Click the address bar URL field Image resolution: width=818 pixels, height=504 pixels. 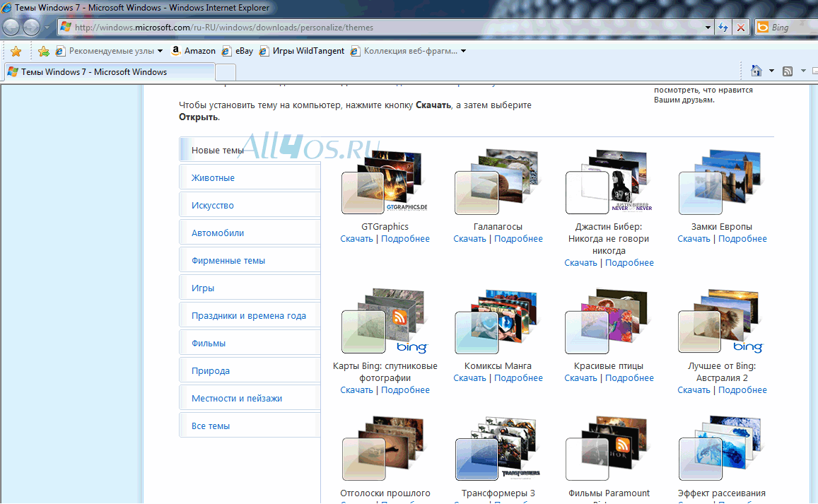click(380, 27)
